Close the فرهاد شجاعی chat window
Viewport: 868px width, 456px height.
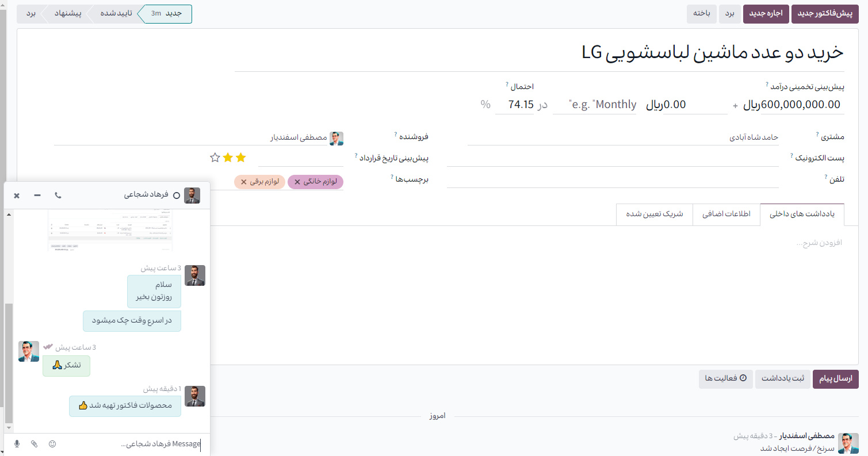click(x=17, y=196)
